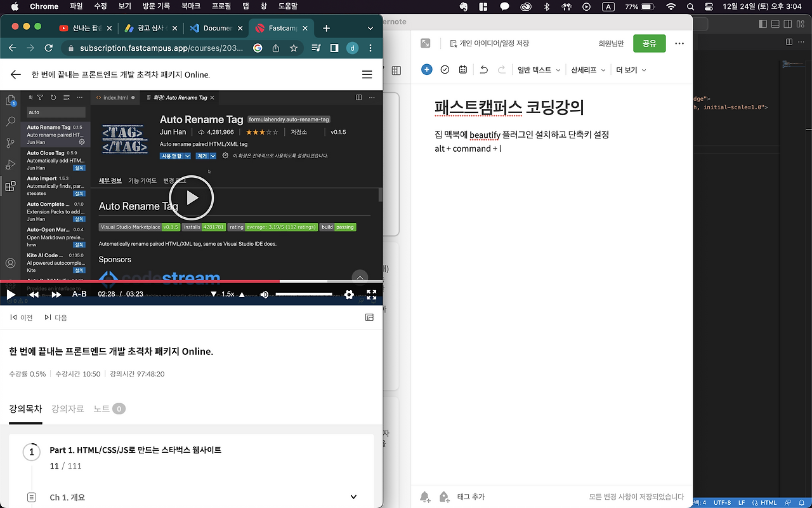Viewport: 812px width, 508px height.
Task: Mute the video player sound
Action: [x=265, y=294]
